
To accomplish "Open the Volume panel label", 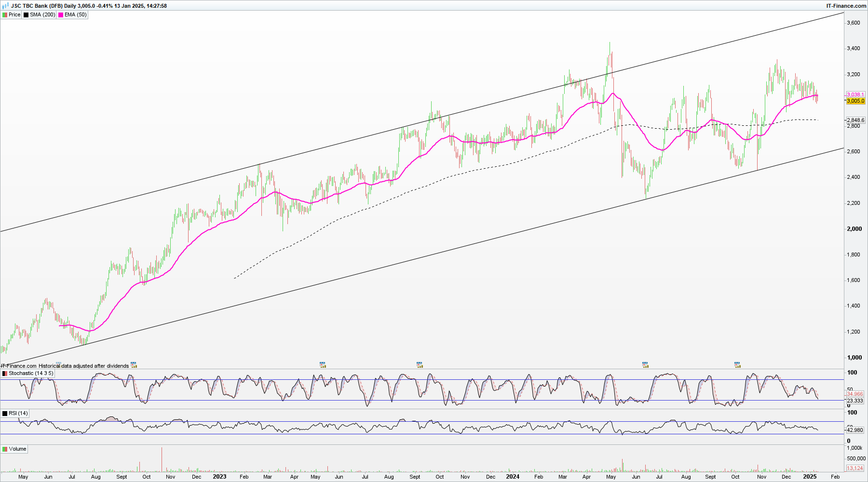I will coord(17,449).
